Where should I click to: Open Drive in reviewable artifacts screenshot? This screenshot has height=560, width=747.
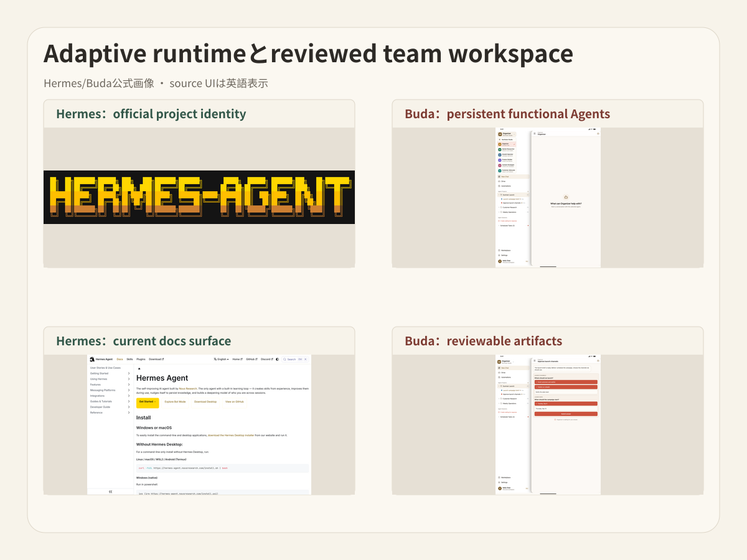point(503,373)
